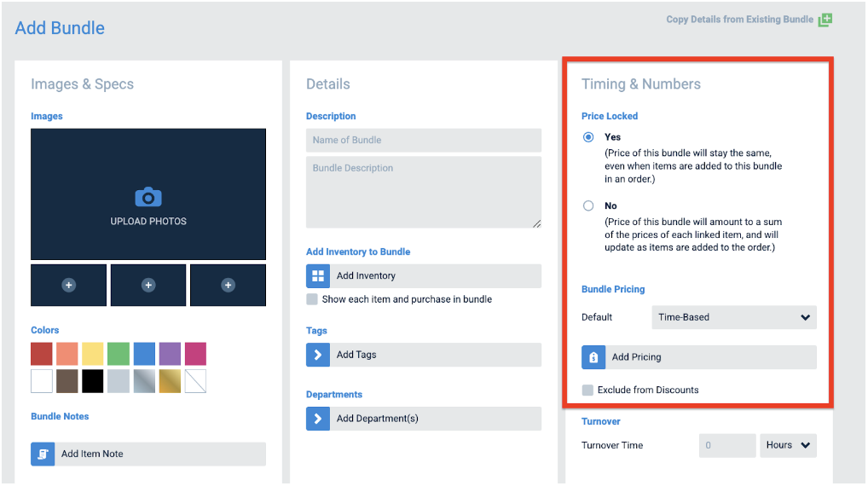868x486 pixels.
Task: Pick the salmon orange color swatch
Action: (67, 354)
